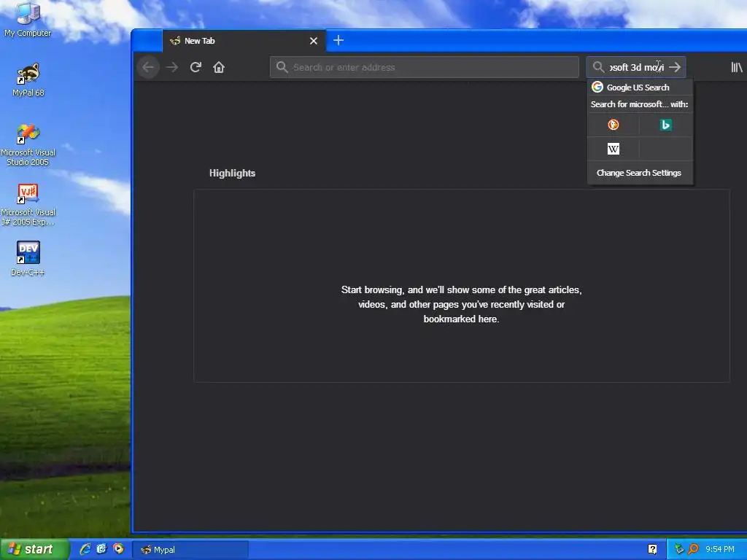
Task: Close the New Tab tab
Action: [314, 41]
